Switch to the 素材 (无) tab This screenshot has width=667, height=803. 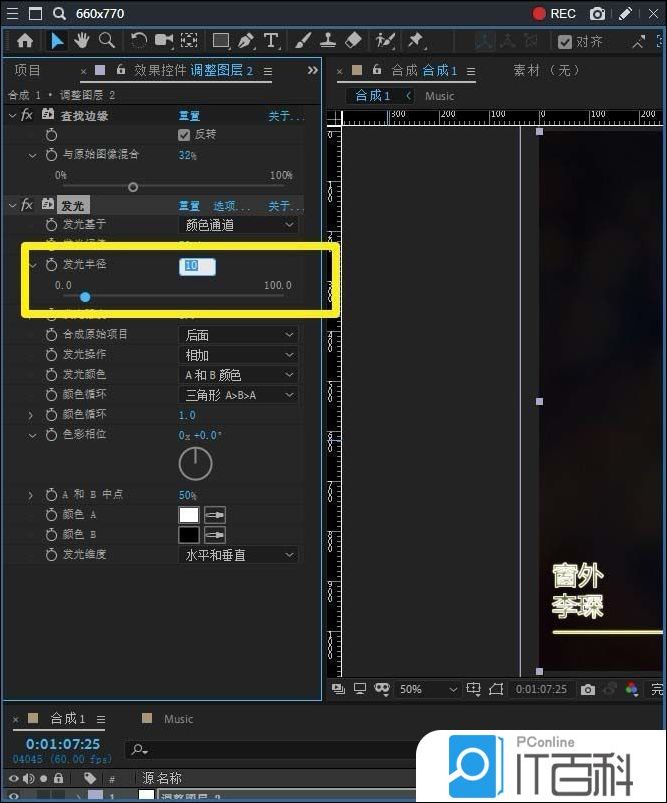(x=547, y=70)
